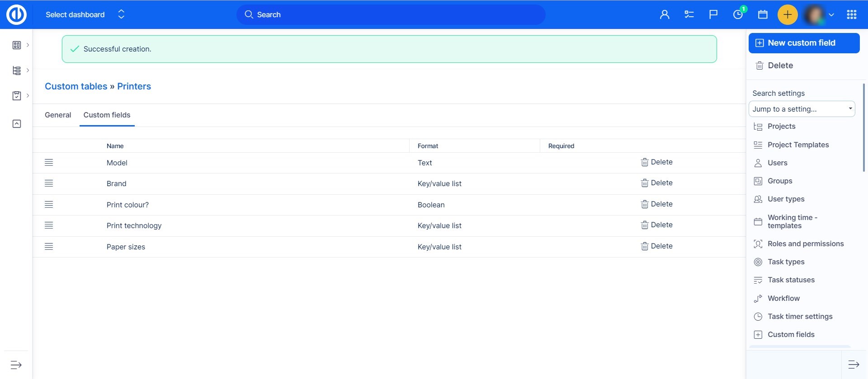Open the nine-dot apps grid menu
868x379 pixels.
click(852, 14)
